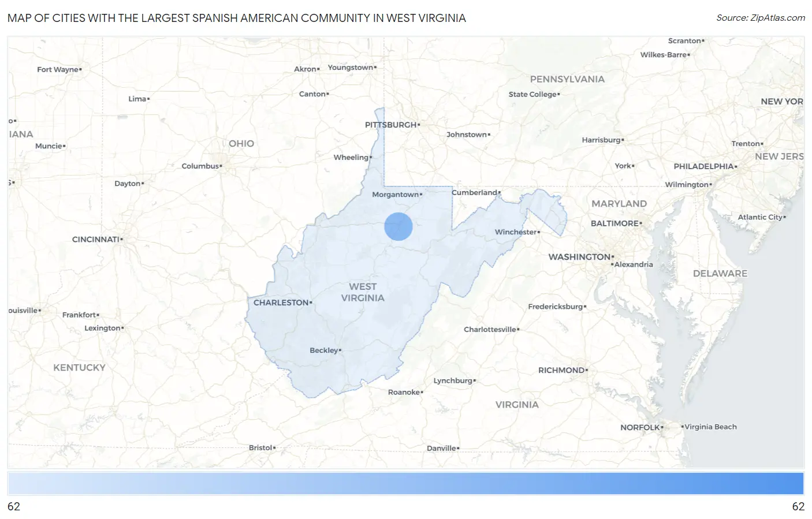Click the legend minimum value 62
Image resolution: width=812 pixels, height=519 pixels.
[x=14, y=506]
